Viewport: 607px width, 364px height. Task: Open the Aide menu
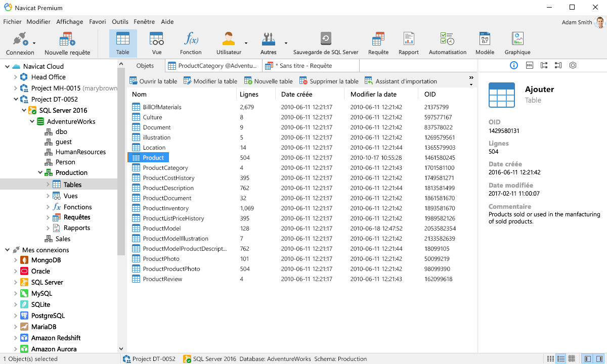[x=167, y=22]
